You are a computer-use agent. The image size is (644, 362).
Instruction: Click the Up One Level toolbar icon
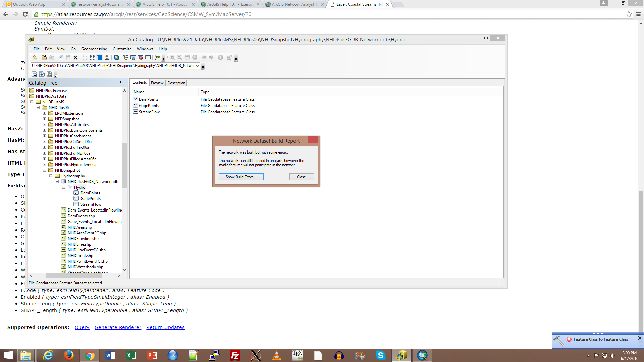coord(35,57)
